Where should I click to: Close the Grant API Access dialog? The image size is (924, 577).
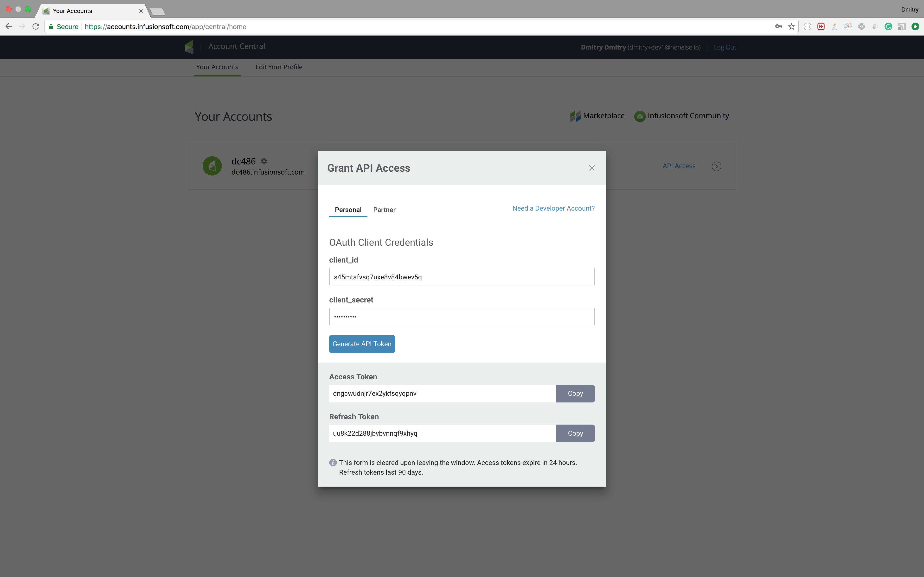tap(592, 168)
